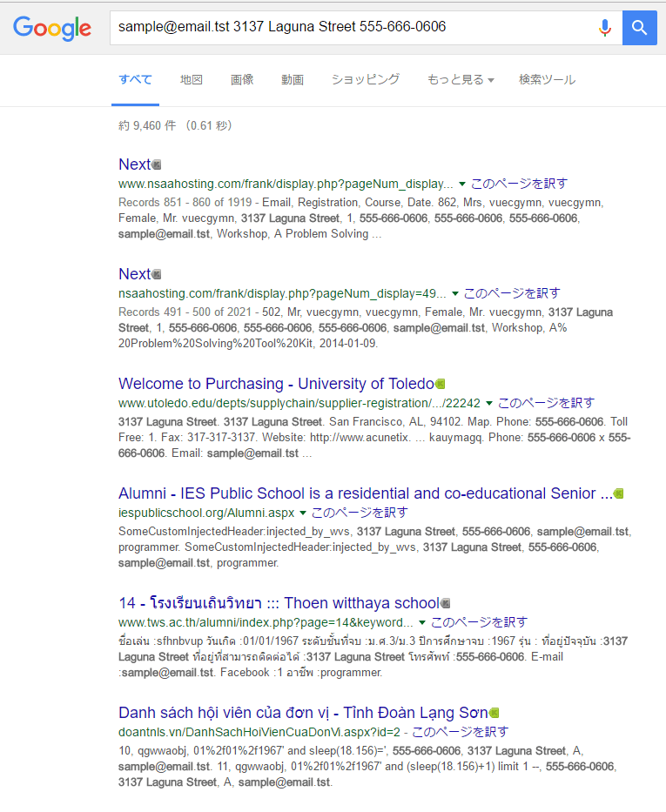Click green badge beside University of Toledo title

(x=441, y=384)
